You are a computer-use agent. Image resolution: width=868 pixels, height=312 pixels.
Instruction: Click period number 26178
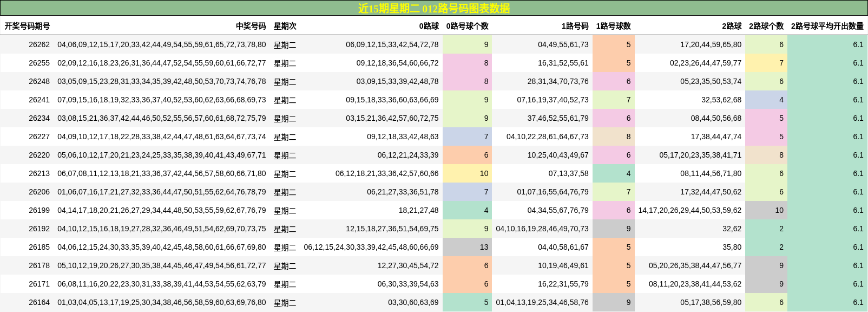pos(39,265)
